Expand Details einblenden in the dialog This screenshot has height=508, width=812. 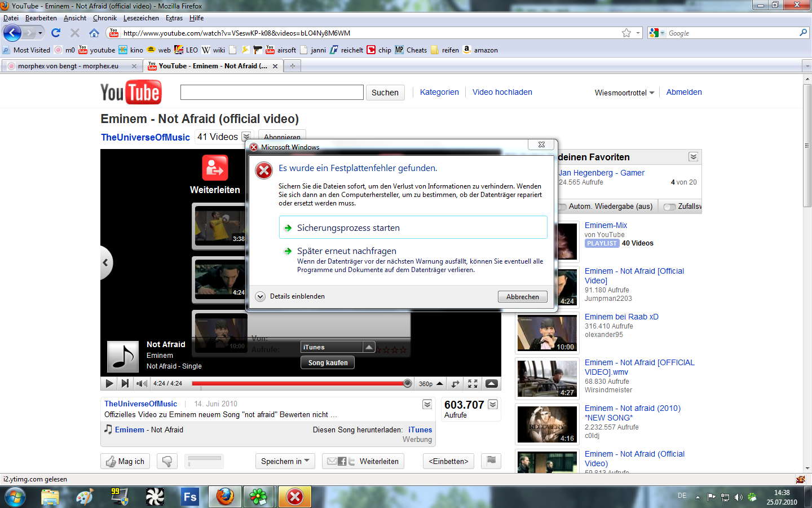pos(290,296)
